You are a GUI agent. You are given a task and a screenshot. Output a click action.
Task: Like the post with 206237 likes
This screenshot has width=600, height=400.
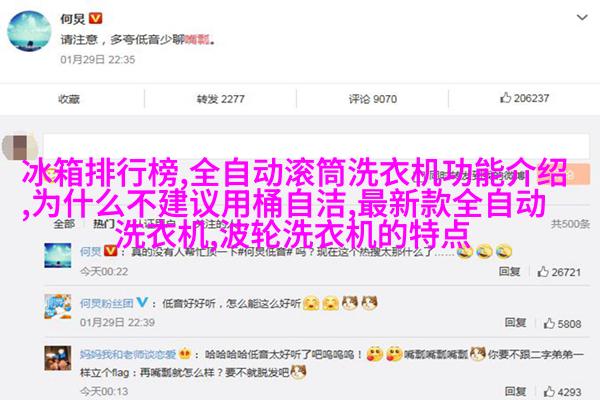(524, 98)
